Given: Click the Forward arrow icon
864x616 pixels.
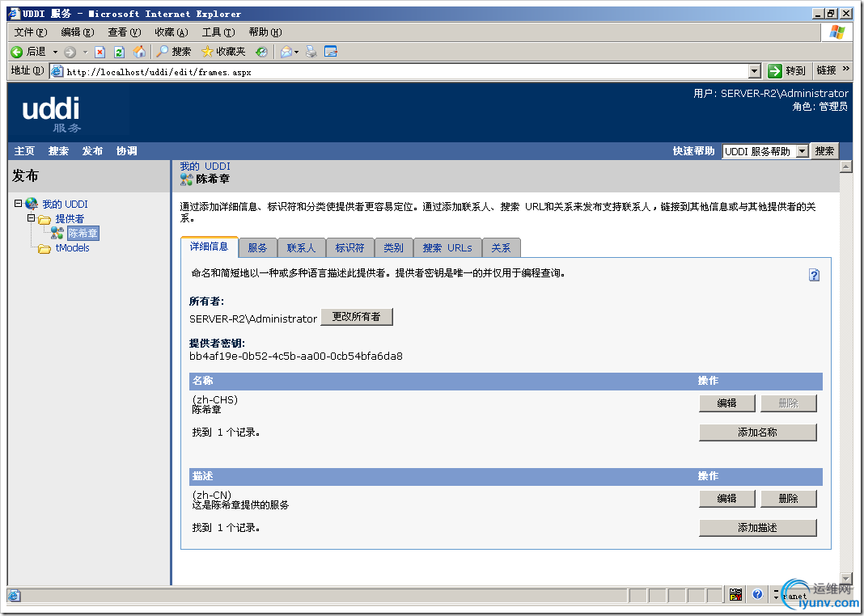Looking at the screenshot, I should pyautogui.click(x=70, y=53).
